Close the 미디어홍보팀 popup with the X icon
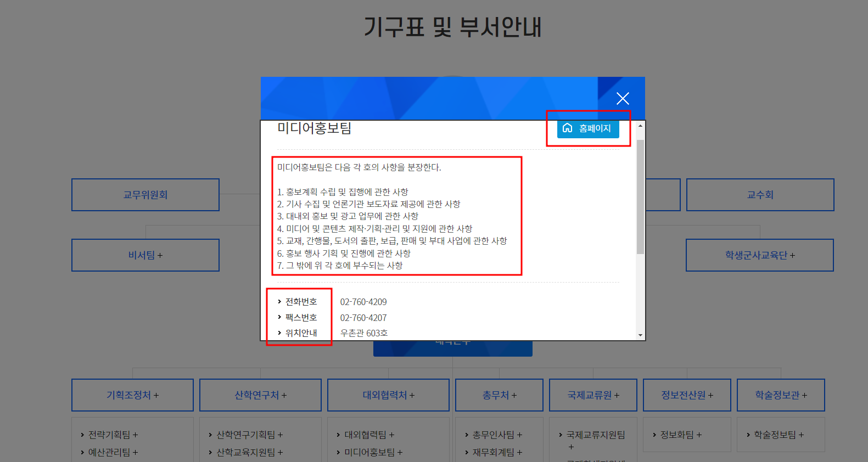 (622, 99)
